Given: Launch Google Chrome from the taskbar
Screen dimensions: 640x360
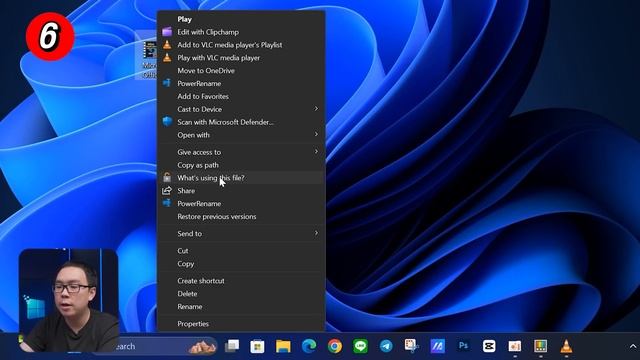Looking at the screenshot, I should pyautogui.click(x=335, y=346).
